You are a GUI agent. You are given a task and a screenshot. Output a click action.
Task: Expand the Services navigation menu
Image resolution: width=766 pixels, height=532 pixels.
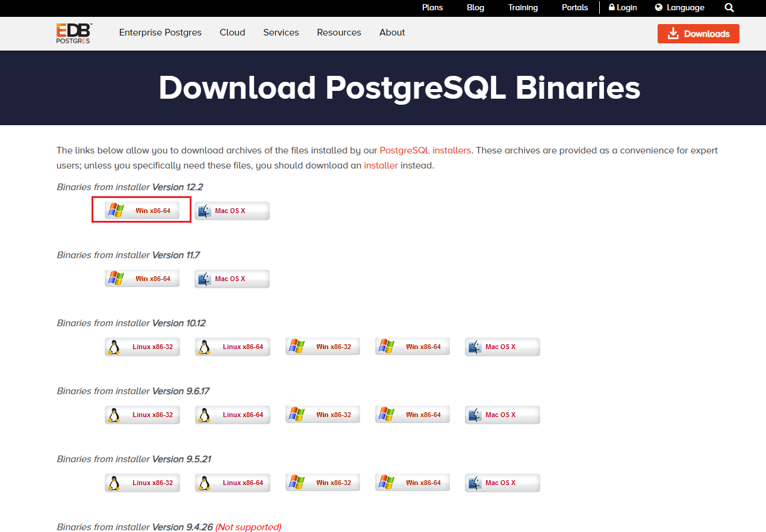(x=281, y=32)
